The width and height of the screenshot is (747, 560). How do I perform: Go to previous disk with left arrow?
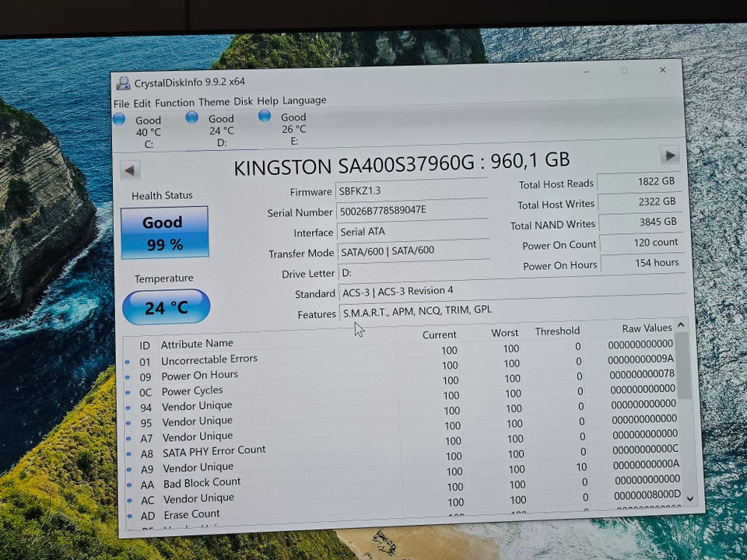point(130,170)
